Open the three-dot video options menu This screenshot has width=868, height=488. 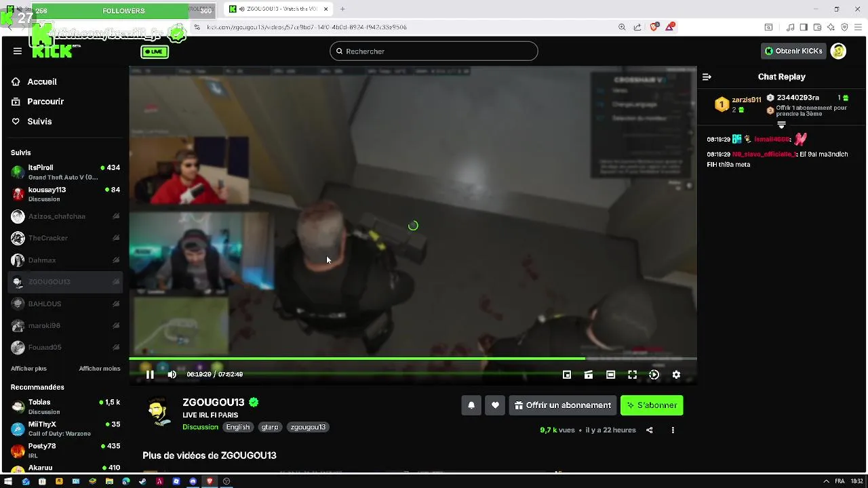pyautogui.click(x=673, y=430)
